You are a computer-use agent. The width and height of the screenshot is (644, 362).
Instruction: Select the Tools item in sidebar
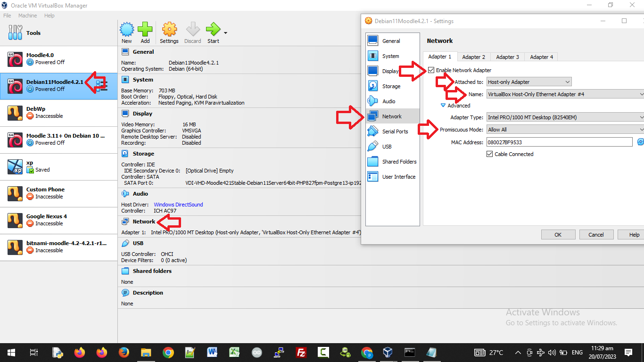(x=58, y=33)
